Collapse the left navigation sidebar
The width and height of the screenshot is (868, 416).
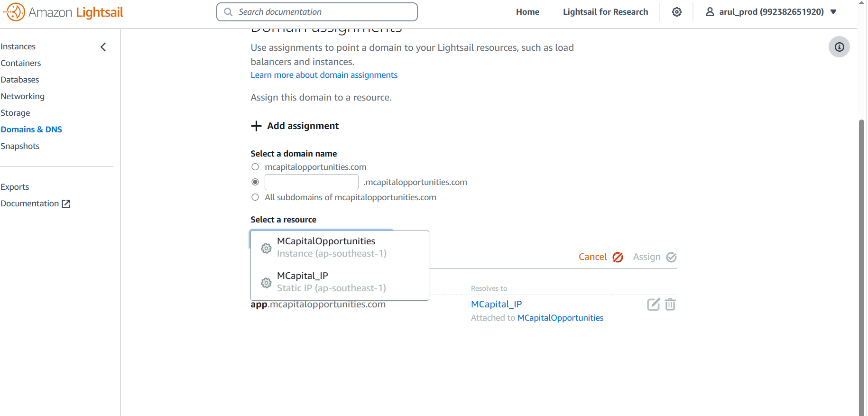click(x=103, y=47)
